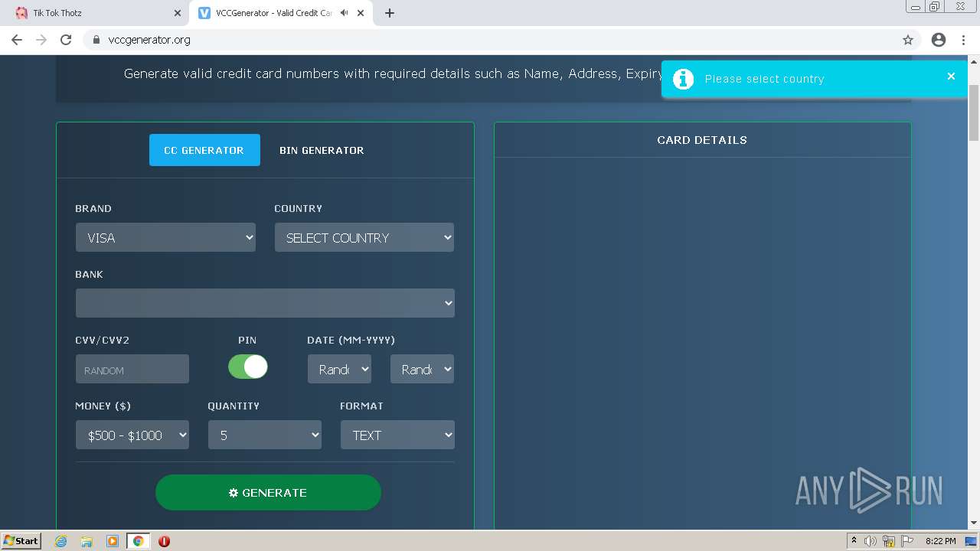
Task: Reload the vccgenerator.org page
Action: point(66,40)
